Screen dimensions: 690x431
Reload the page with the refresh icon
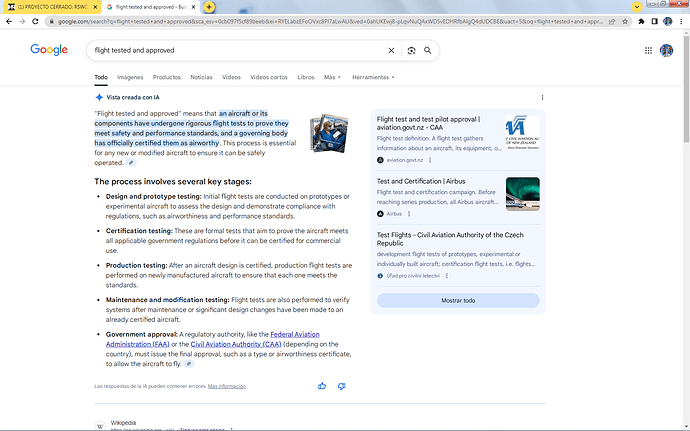point(35,21)
